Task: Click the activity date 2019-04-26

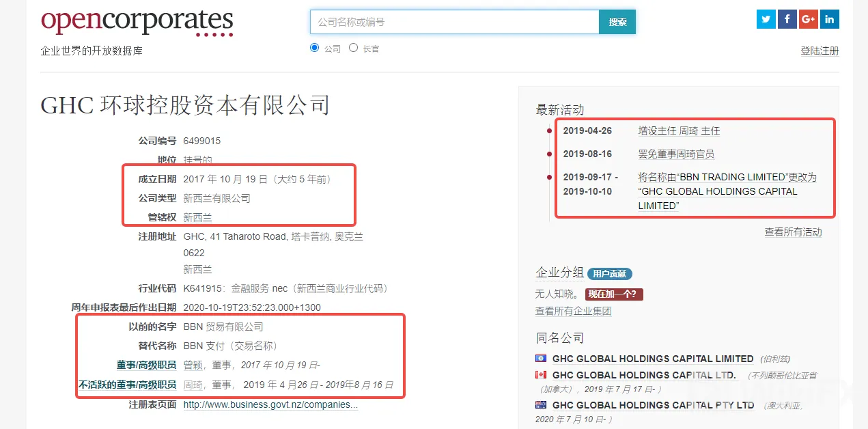Action: click(587, 131)
